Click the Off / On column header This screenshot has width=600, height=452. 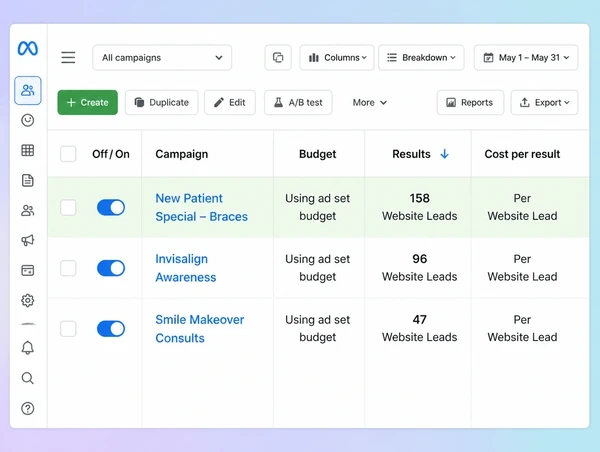click(x=111, y=154)
